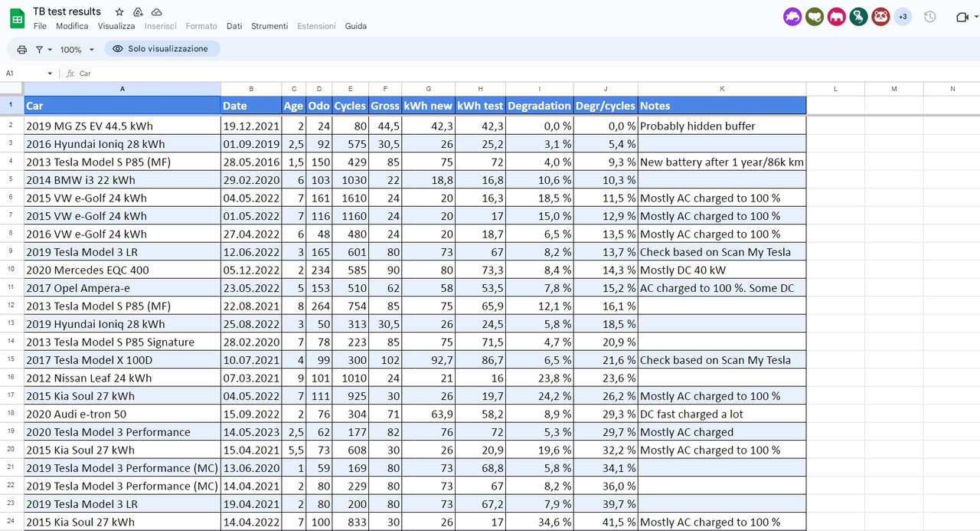Click cell 2017 Tesla Model X 100D
This screenshot has width=980, height=531.
click(x=122, y=360)
